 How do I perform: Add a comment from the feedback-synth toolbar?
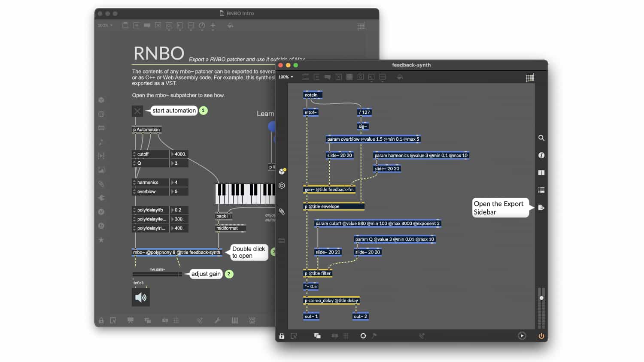pyautogui.click(x=328, y=77)
